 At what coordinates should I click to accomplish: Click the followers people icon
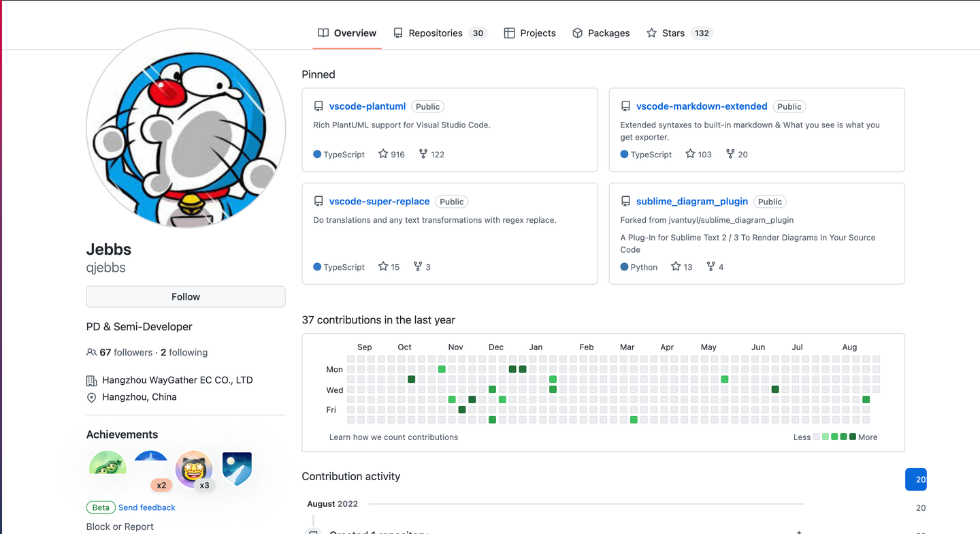(91, 353)
